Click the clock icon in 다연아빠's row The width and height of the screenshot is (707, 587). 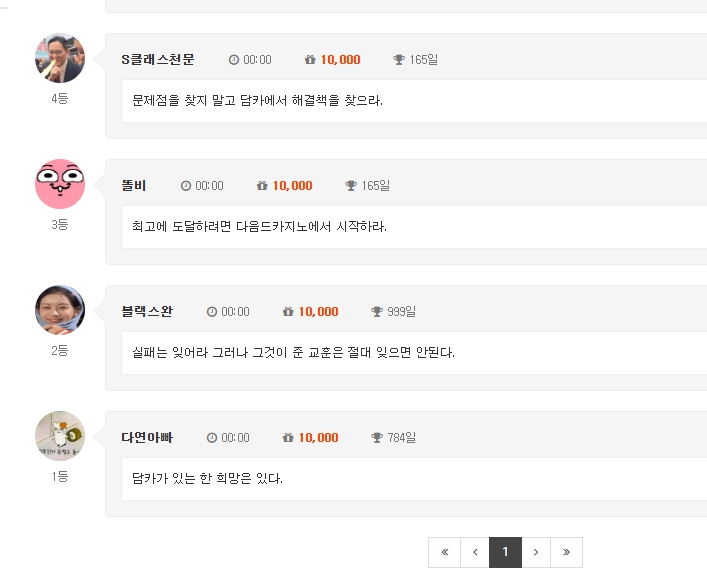click(x=212, y=437)
